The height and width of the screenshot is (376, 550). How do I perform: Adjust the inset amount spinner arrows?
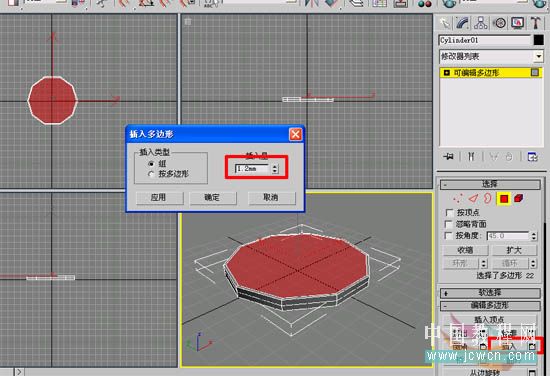click(x=275, y=169)
